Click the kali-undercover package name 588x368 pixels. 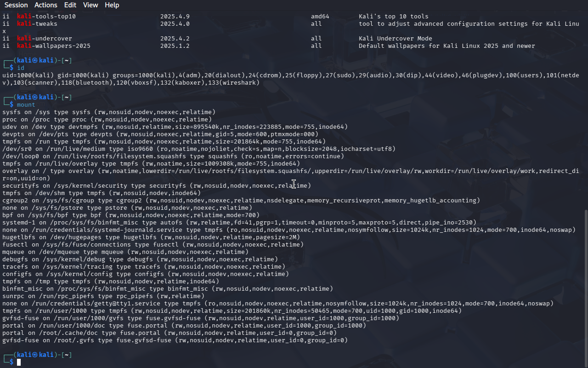pyautogui.click(x=45, y=39)
